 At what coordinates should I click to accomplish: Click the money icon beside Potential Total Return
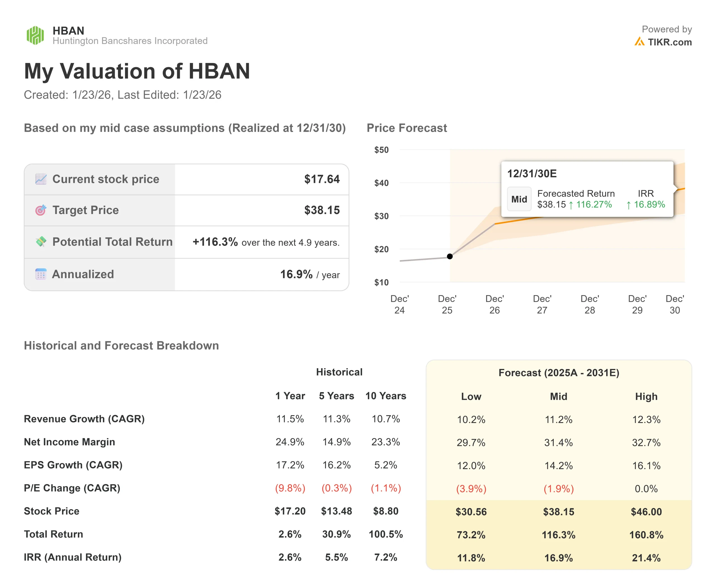[41, 241]
